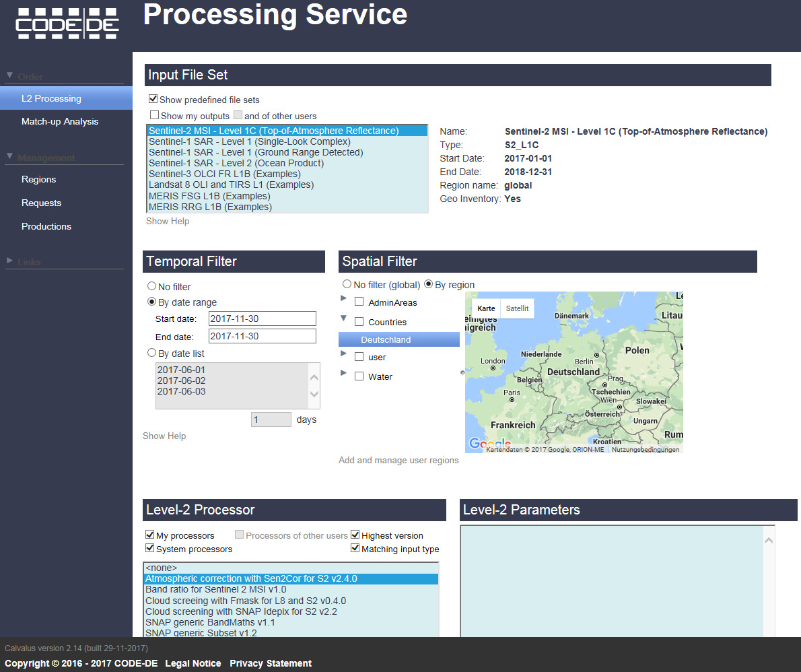801x672 pixels.
Task: Select the No filter temporal radio button
Action: click(152, 286)
